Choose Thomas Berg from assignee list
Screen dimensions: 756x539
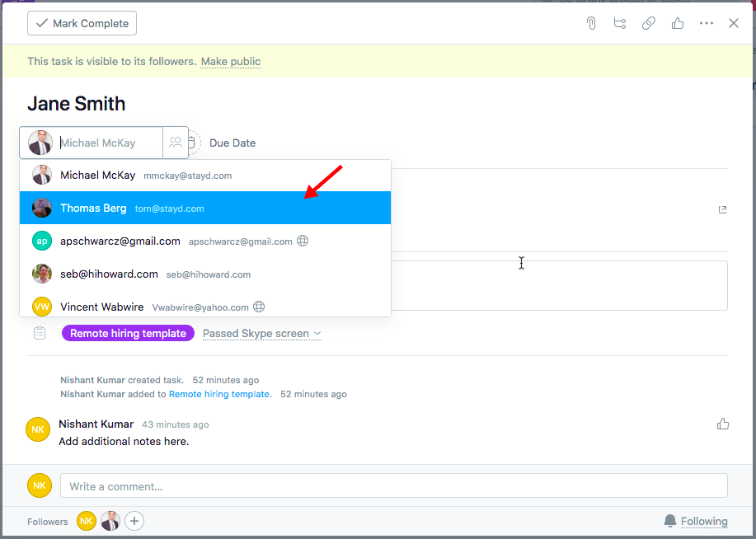(x=205, y=208)
